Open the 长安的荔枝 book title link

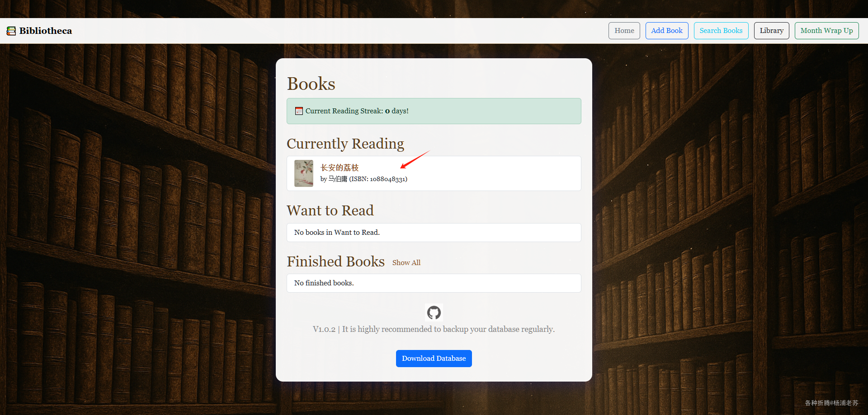pyautogui.click(x=340, y=168)
